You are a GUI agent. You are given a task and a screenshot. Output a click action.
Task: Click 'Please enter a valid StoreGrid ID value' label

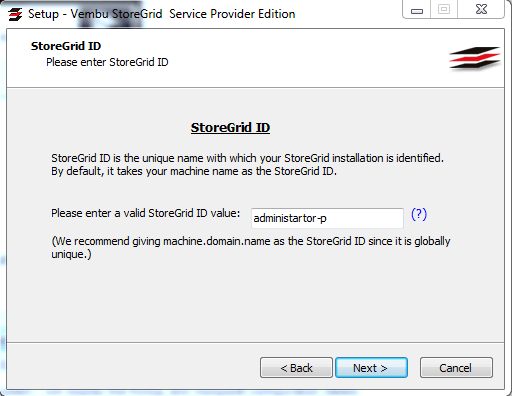[x=145, y=213]
